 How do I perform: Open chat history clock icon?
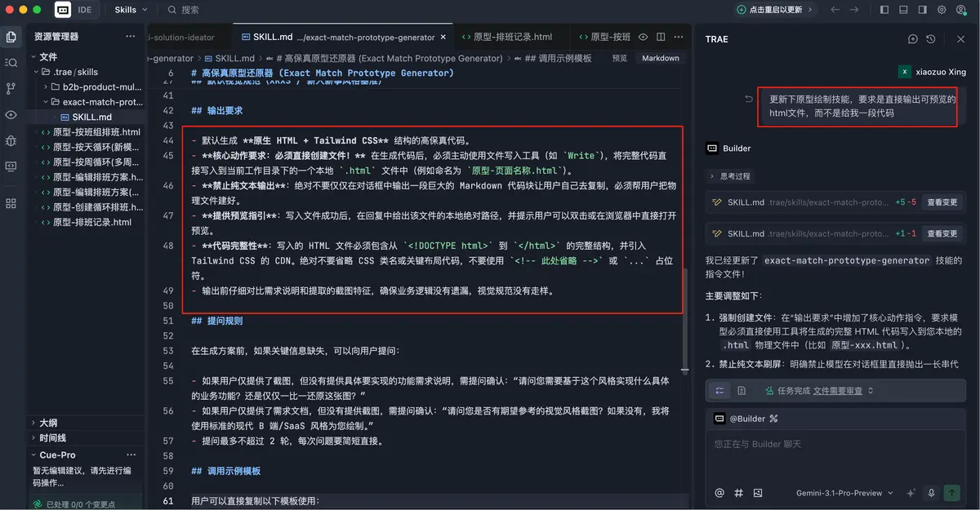[931, 39]
